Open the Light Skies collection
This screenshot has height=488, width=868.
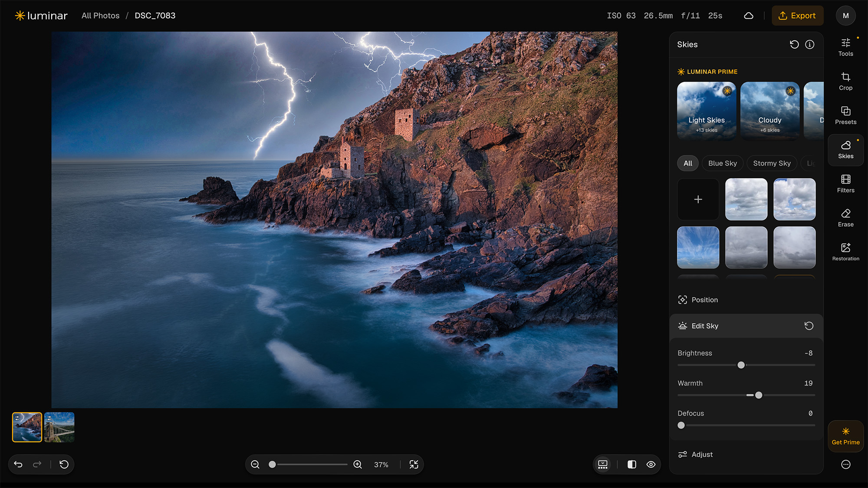pyautogui.click(x=707, y=111)
